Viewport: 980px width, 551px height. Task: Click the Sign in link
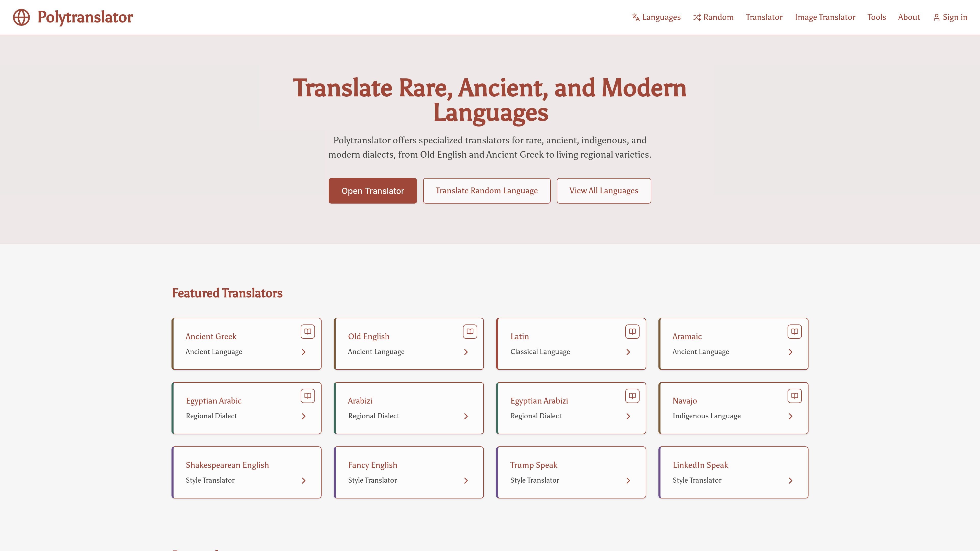pyautogui.click(x=950, y=18)
